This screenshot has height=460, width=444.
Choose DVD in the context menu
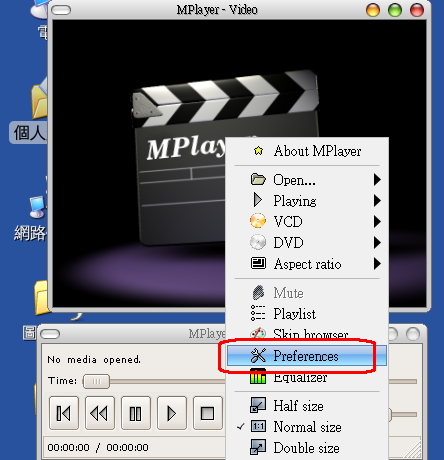pyautogui.click(x=307, y=243)
